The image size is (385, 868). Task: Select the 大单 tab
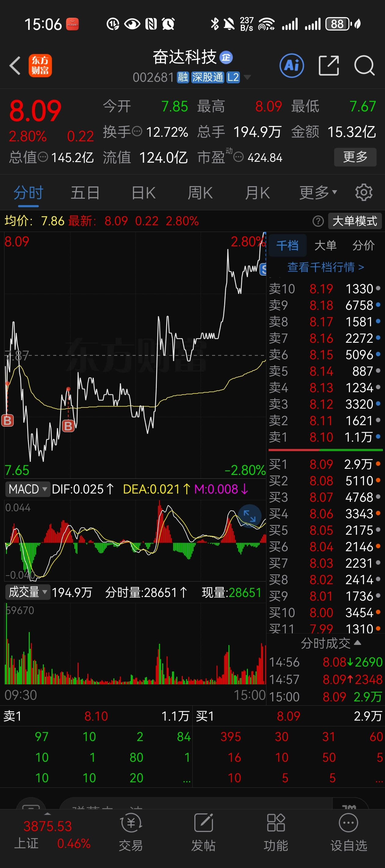325,245
